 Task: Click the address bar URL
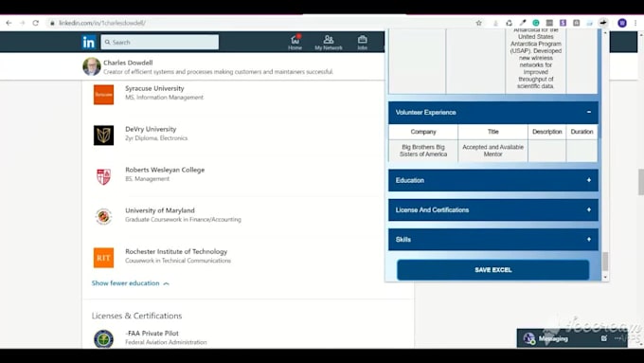pyautogui.click(x=102, y=23)
